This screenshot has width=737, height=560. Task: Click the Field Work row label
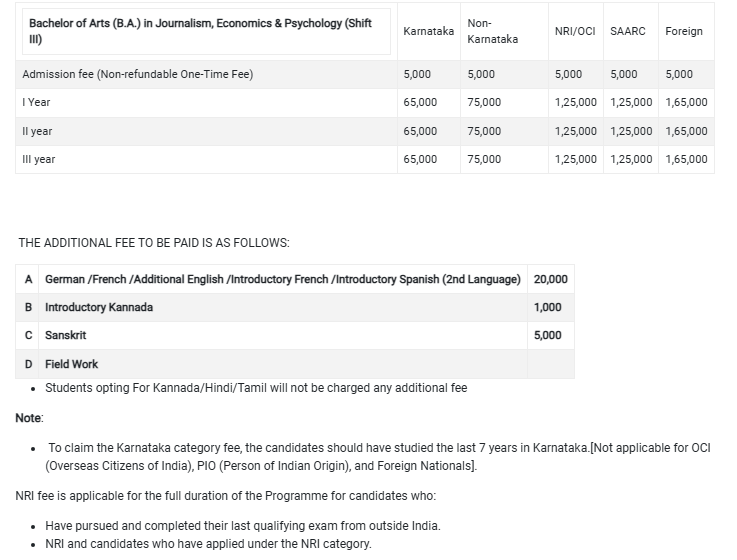click(72, 364)
